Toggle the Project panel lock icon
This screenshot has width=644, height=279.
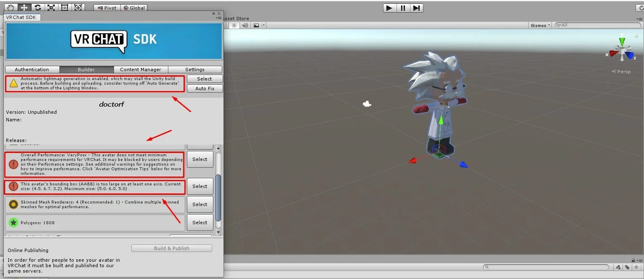(x=633, y=260)
